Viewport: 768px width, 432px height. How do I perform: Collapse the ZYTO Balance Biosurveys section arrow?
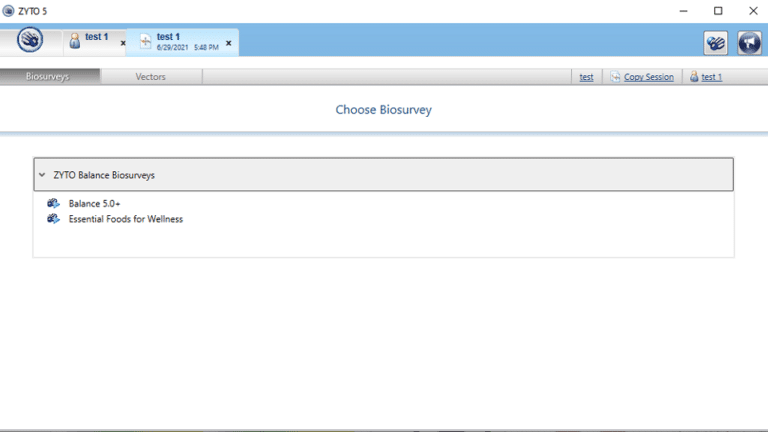point(42,175)
